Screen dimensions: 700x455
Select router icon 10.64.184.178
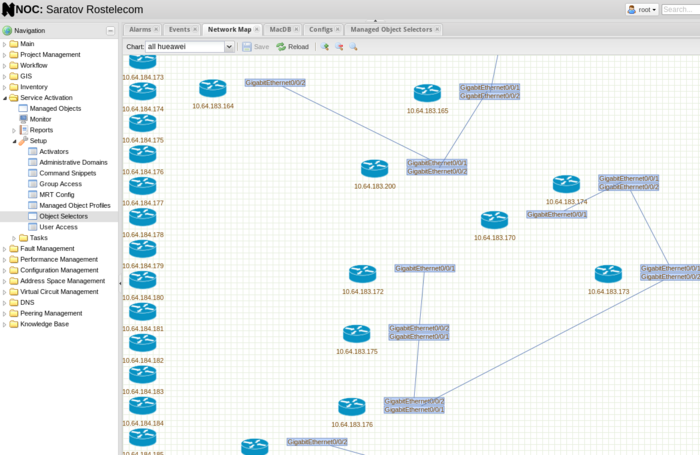[142, 217]
